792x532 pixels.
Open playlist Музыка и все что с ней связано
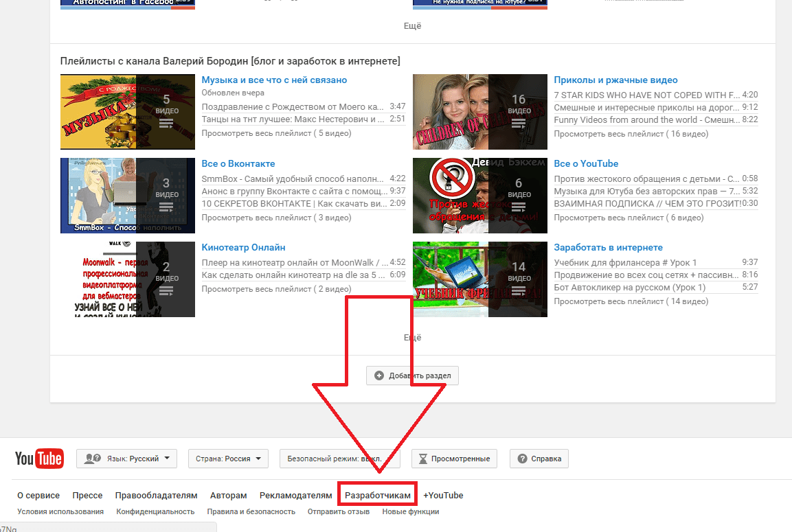[274, 80]
